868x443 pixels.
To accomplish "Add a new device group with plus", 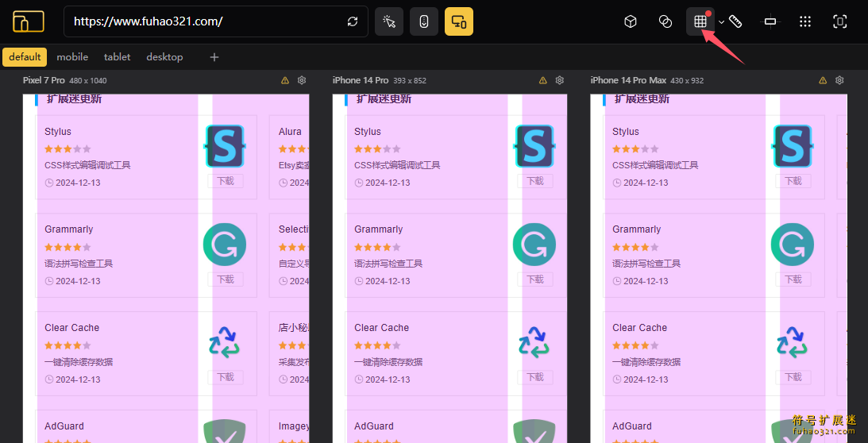I will [x=214, y=57].
